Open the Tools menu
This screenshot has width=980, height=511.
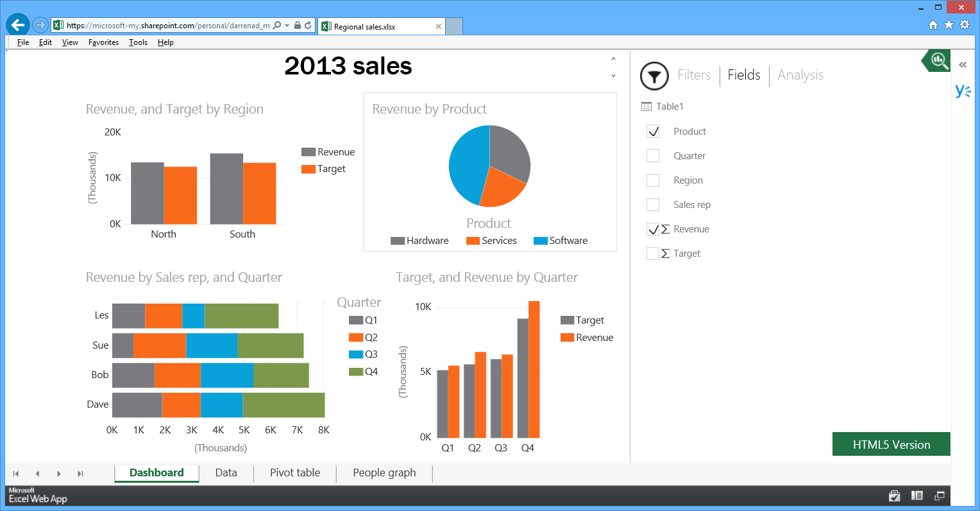tap(138, 42)
